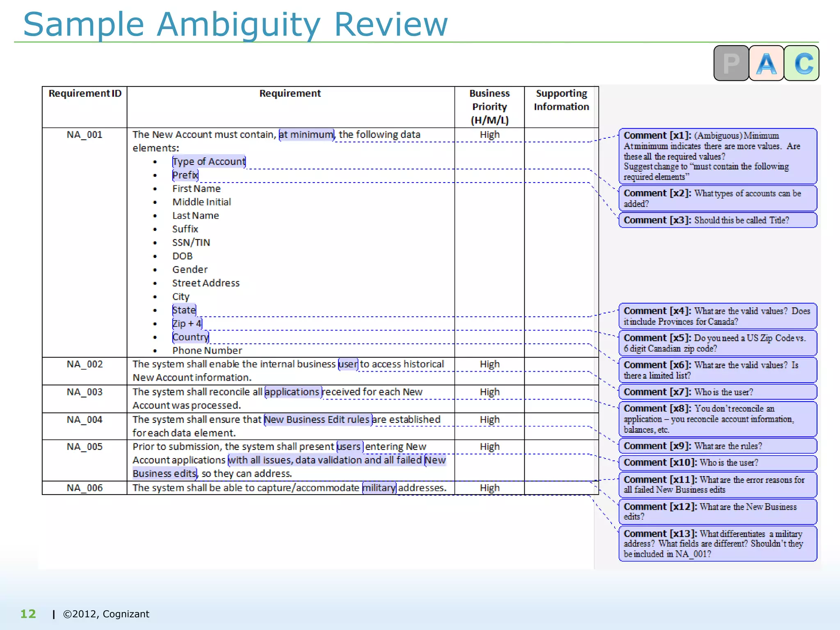Click the 'SSN/TIN' list item
The width and height of the screenshot is (840, 630).
(191, 242)
